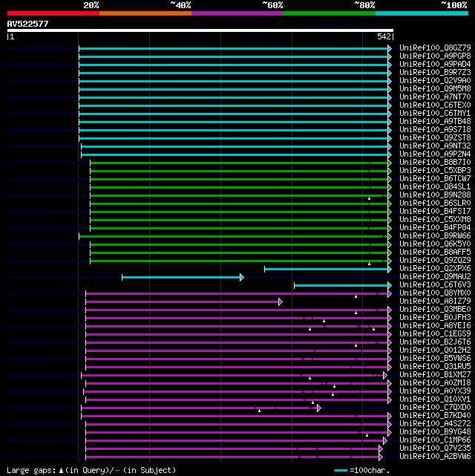Click the orange ~40% identity legend segment
The image size is (475, 476).
click(x=145, y=13)
